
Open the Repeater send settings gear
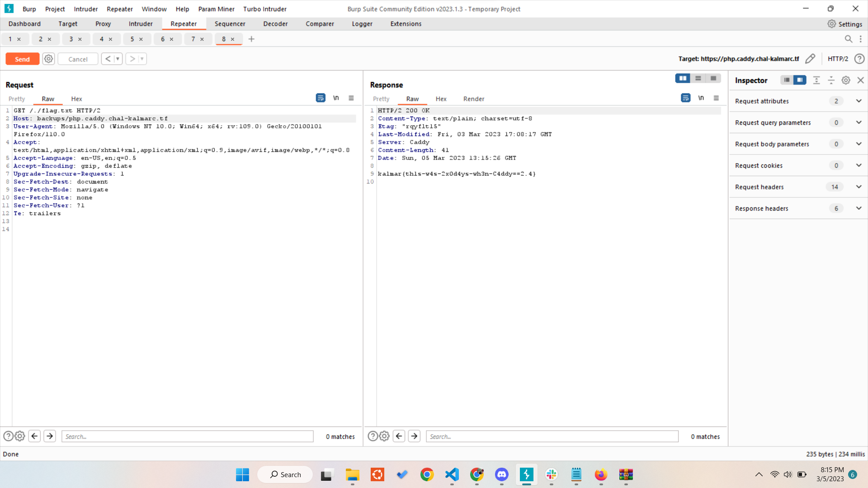coord(49,59)
